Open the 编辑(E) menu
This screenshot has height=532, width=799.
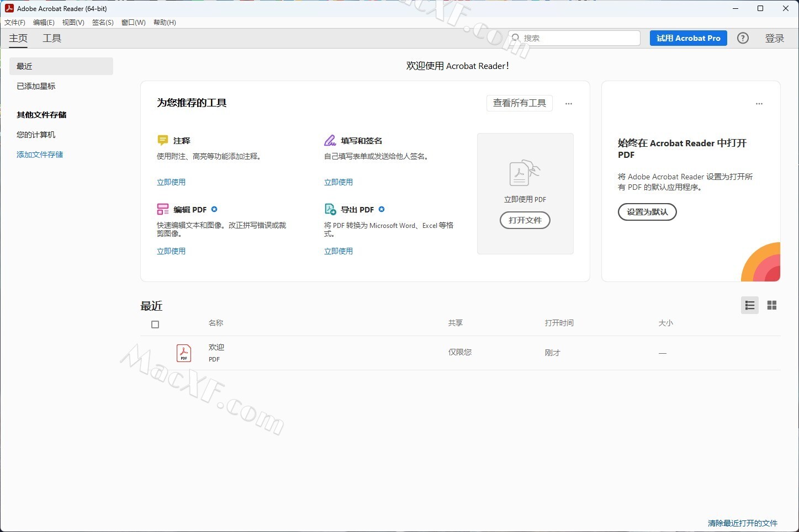(x=44, y=23)
